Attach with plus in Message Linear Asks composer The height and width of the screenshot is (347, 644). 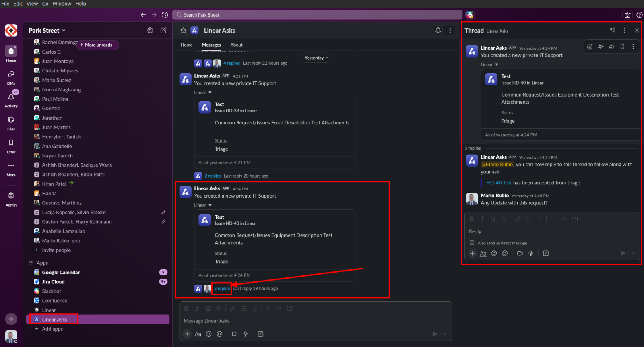[x=187, y=334]
